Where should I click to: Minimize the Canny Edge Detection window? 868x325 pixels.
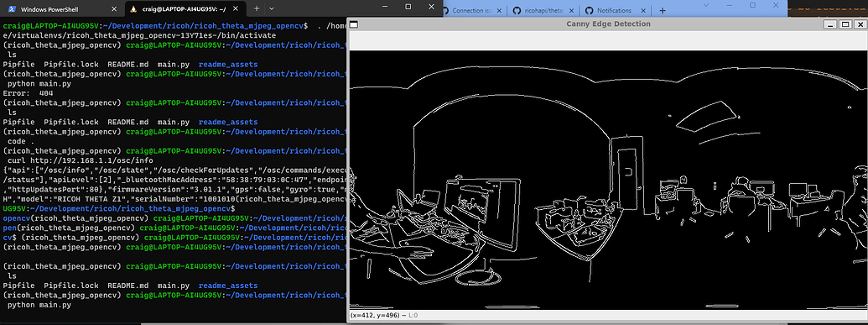coord(830,24)
